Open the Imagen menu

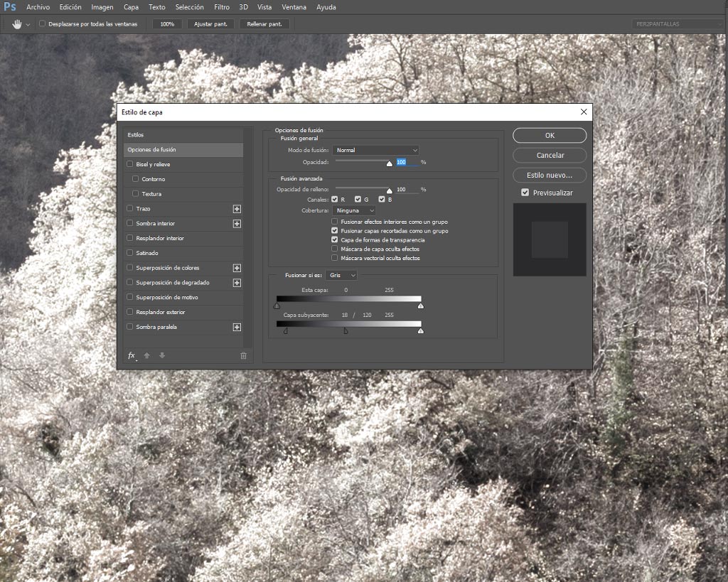tap(102, 7)
